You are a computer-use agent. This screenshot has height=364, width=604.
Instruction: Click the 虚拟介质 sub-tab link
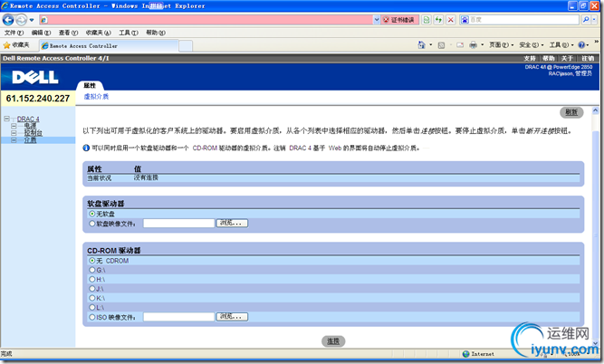pyautogui.click(x=96, y=97)
